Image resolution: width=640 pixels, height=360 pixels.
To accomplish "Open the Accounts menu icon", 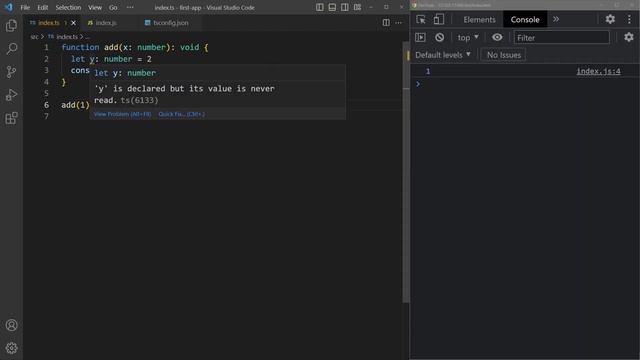I will pyautogui.click(x=11, y=325).
